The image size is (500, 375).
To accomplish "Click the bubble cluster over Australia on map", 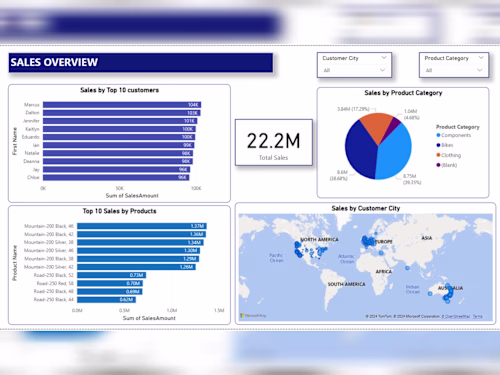I will 448,294.
